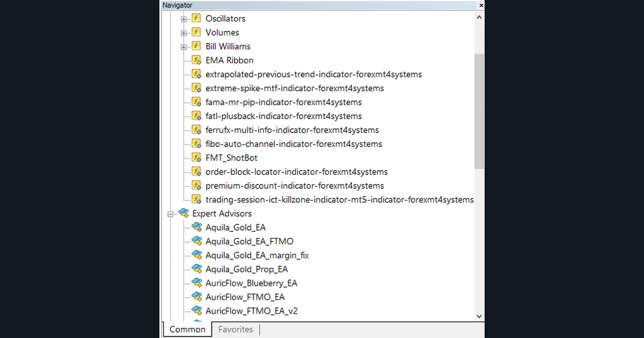Select extreme-spike-mtf-indicator-forexmt4systems text

295,88
